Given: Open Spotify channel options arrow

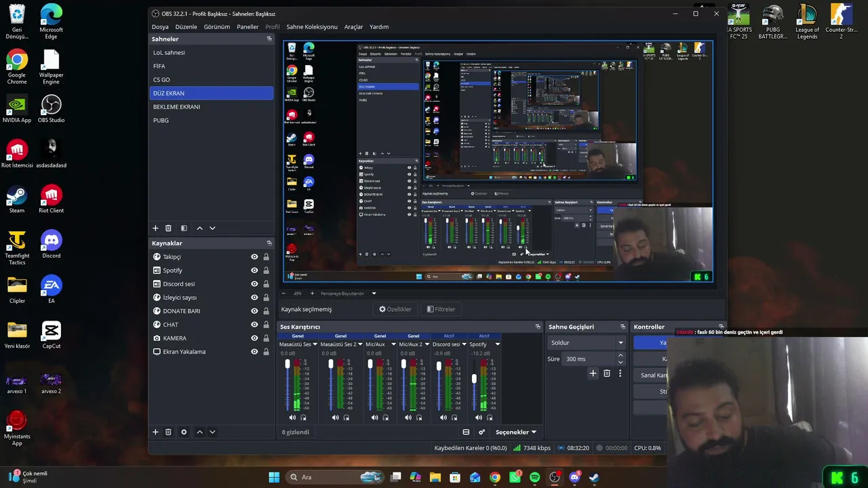Looking at the screenshot, I should point(498,344).
